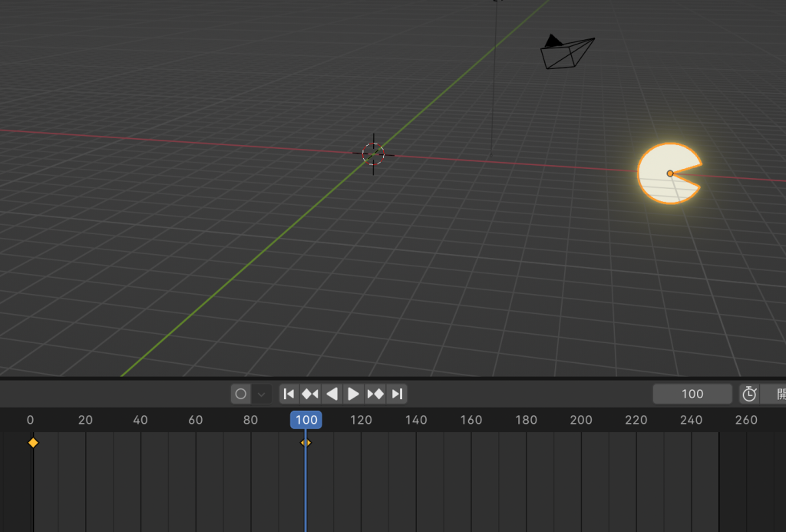
Task: Click frame 200 on timeline ruler
Action: tap(581, 420)
